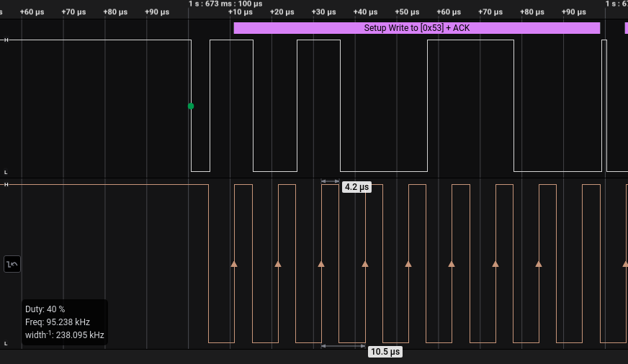Image resolution: width=628 pixels, height=364 pixels.
Task: Select the Setup Write to [0x53] + ACK frame
Action: (416, 28)
